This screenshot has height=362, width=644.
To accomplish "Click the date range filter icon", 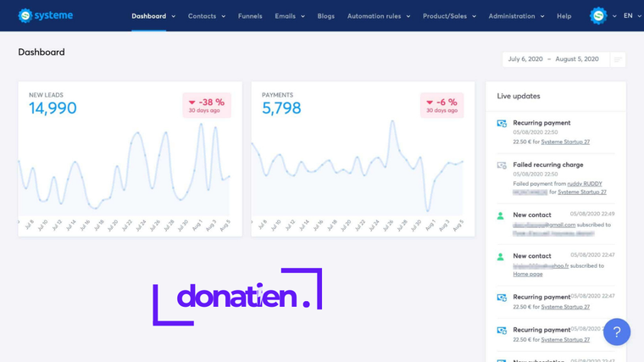I will pos(618,59).
